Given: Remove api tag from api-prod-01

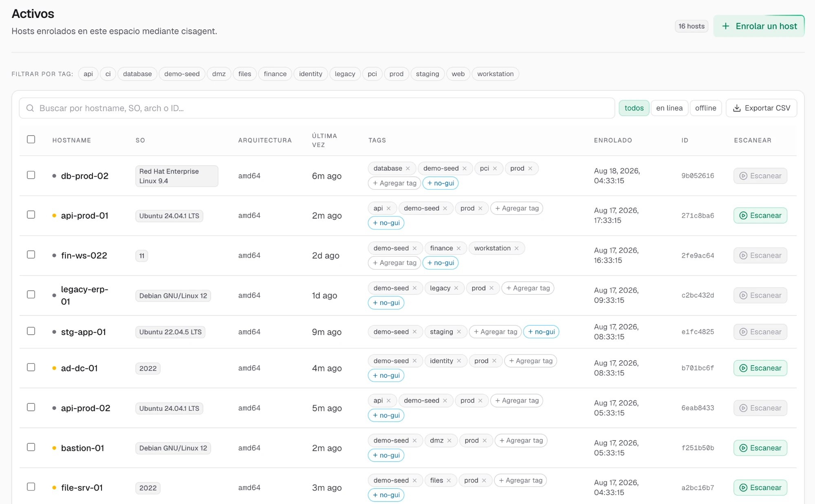Looking at the screenshot, I should click(x=388, y=208).
